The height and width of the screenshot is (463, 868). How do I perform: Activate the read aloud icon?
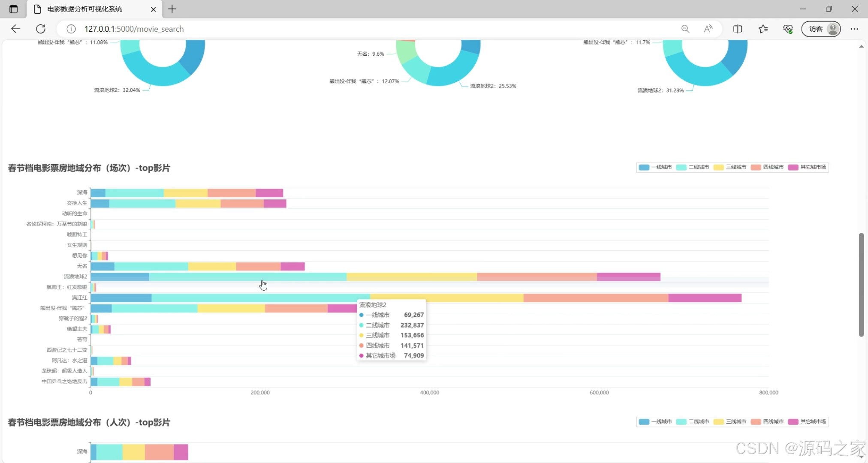pyautogui.click(x=708, y=29)
